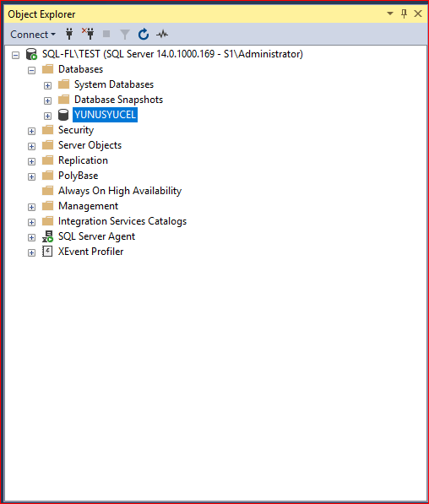Expand the Management folder
The image size is (429, 504).
pos(31,207)
